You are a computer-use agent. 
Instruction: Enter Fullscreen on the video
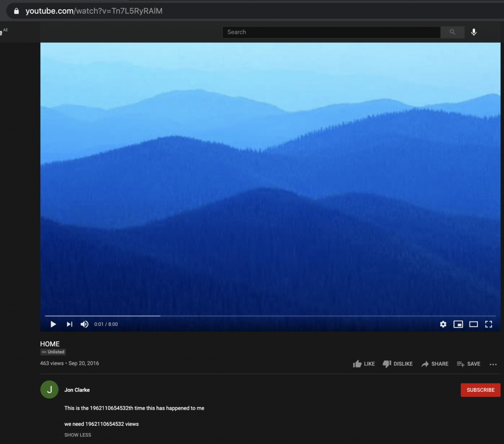pyautogui.click(x=488, y=324)
